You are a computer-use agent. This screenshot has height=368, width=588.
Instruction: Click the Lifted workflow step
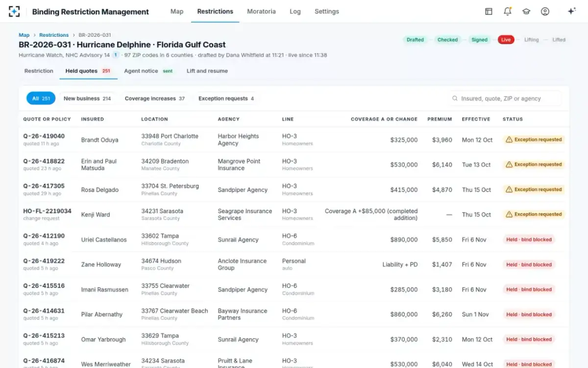tap(559, 40)
